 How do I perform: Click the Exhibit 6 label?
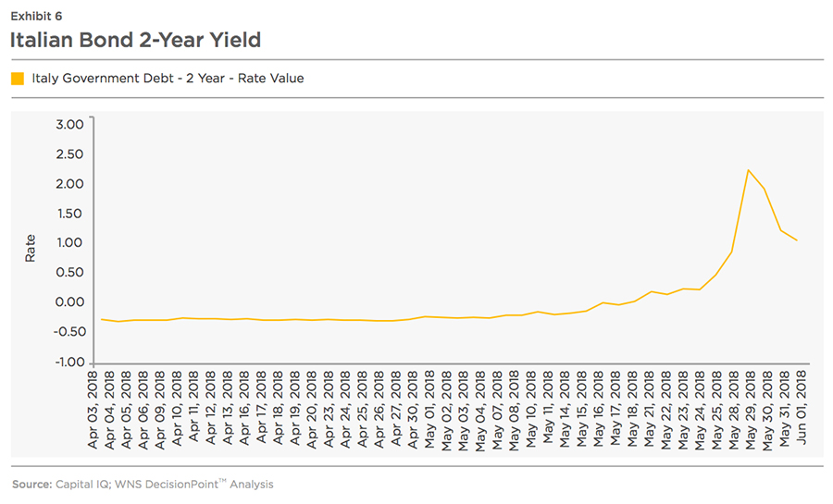36,17
